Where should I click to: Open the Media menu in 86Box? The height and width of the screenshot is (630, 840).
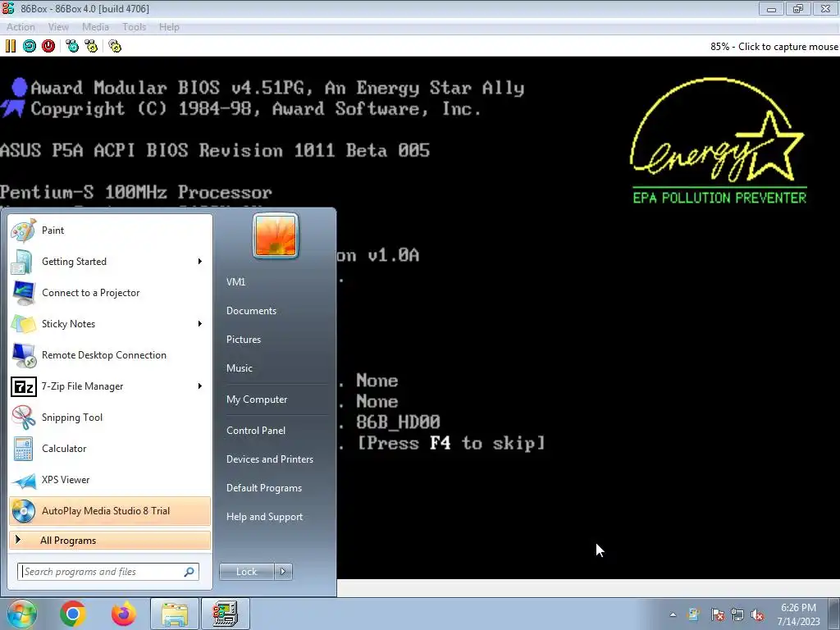[95, 27]
